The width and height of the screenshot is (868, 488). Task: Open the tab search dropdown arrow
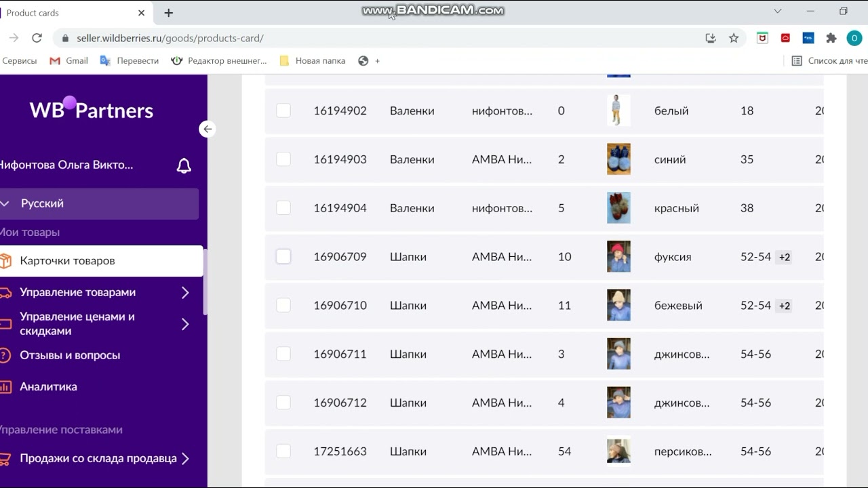(x=778, y=12)
